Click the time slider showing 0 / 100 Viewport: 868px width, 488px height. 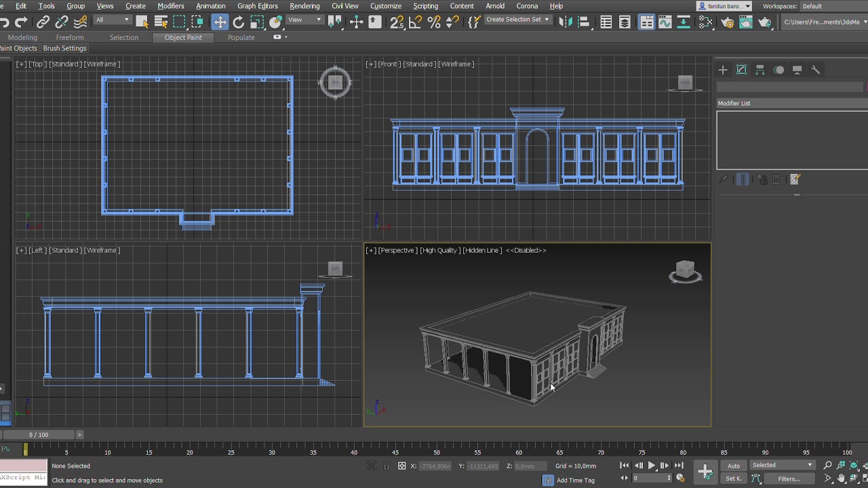click(39, 434)
